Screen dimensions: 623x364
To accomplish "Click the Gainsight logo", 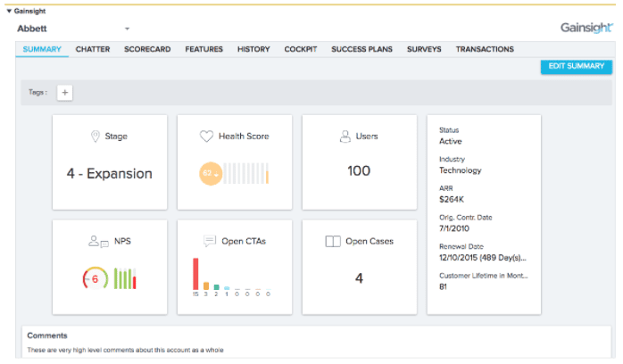I will [x=586, y=28].
